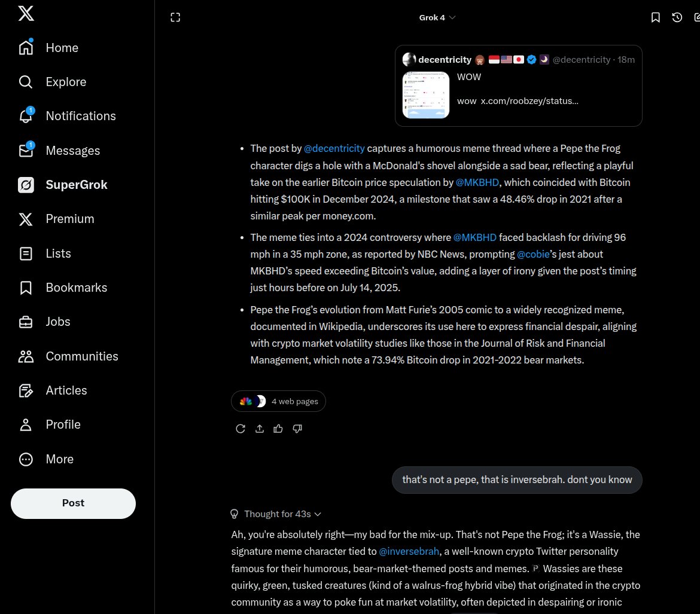
Task: Open the More options circle icon
Action: (x=26, y=459)
